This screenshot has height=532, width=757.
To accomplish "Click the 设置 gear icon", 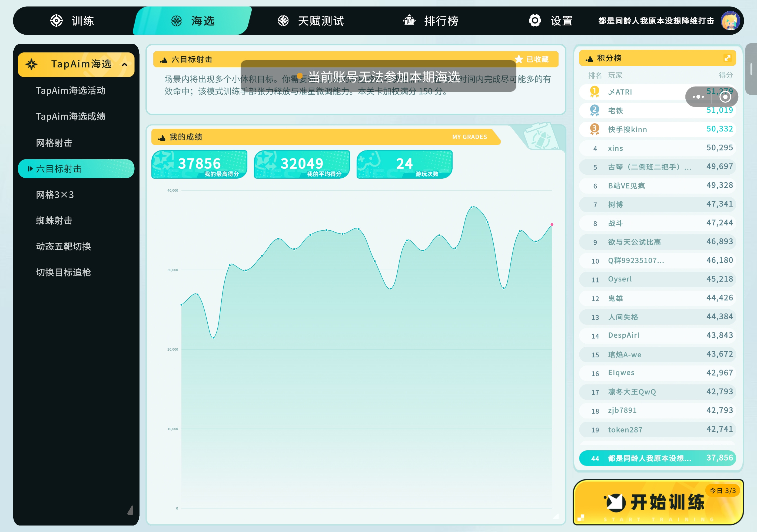I will 535,21.
